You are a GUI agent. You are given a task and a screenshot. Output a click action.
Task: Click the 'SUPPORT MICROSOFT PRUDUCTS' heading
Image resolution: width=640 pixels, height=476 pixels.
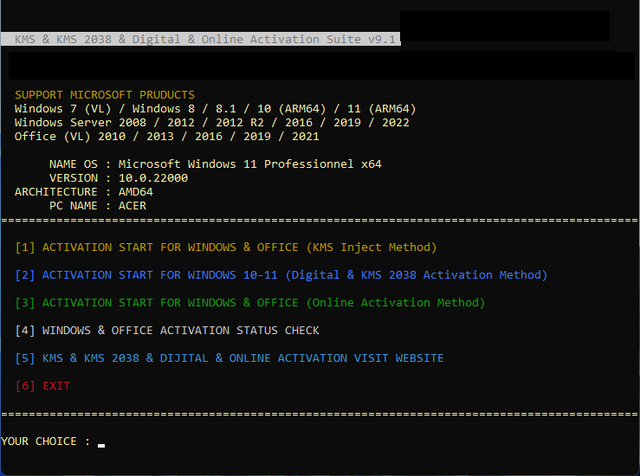click(104, 95)
